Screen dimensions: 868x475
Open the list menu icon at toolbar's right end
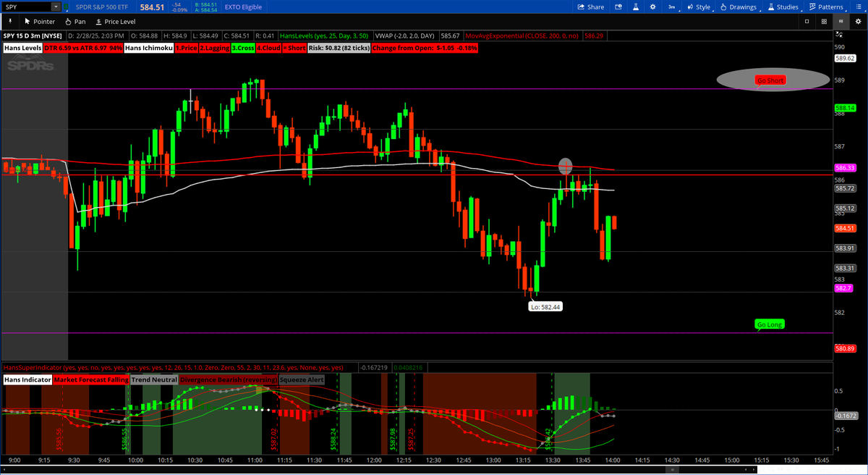click(857, 7)
